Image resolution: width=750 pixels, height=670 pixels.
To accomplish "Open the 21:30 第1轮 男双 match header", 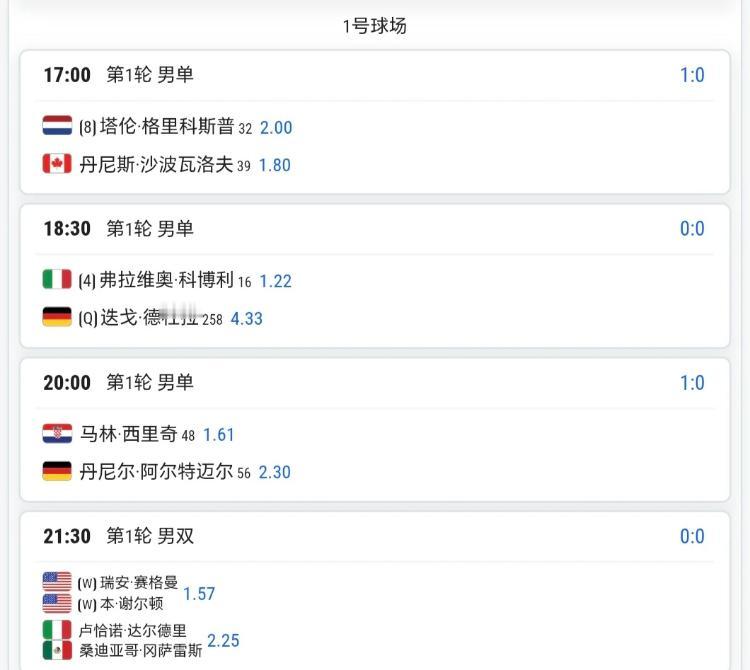I will 119,536.
